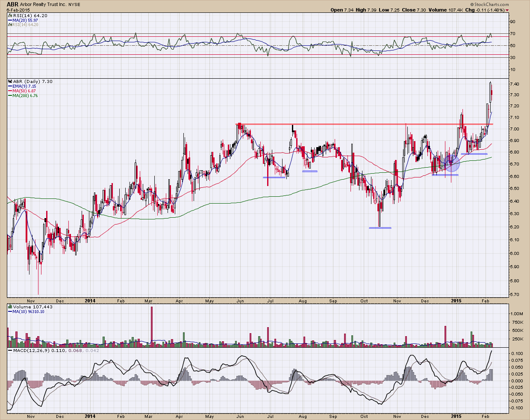
Task: Click the -0.100 MACD axis label
Action: pyautogui.click(x=517, y=408)
